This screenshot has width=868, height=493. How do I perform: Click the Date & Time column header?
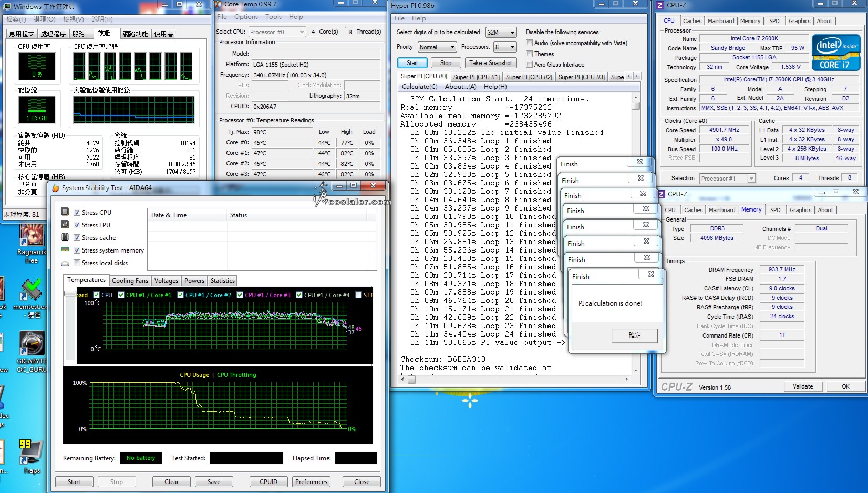187,215
